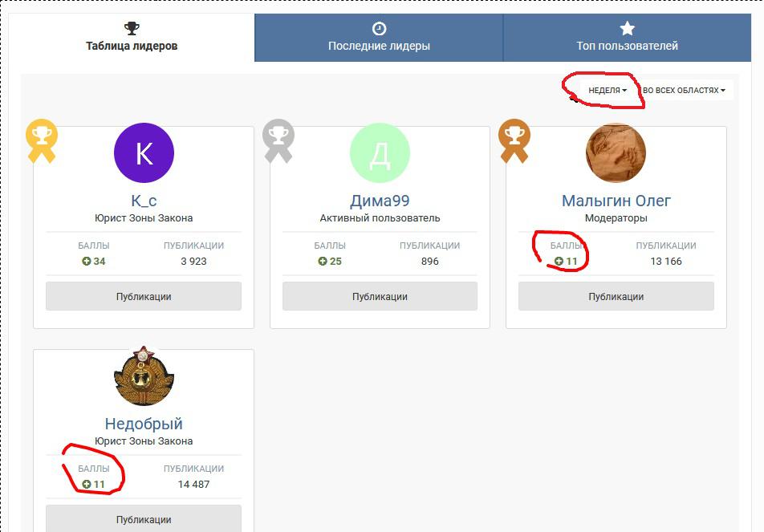The width and height of the screenshot is (764, 532).
Task: Click the green plus icon next to 34
Action: (x=86, y=261)
